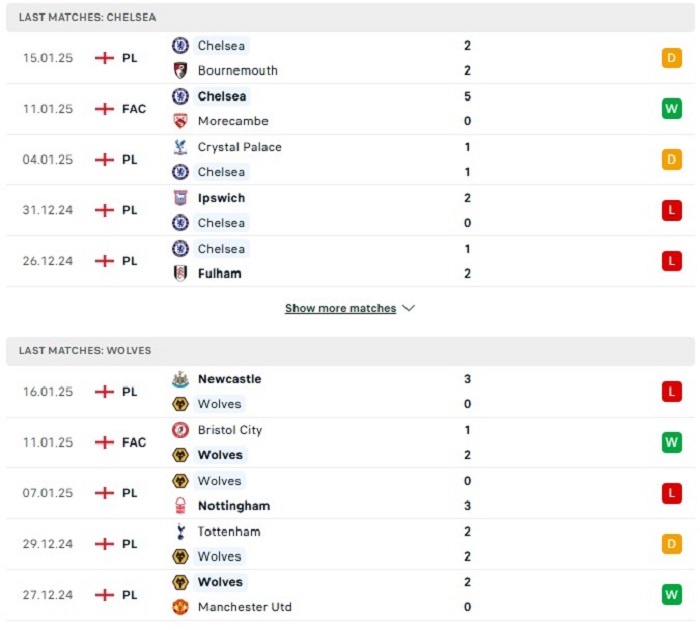The width and height of the screenshot is (700, 630).
Task: Expand the Show more matches chevron
Action: coord(408,308)
